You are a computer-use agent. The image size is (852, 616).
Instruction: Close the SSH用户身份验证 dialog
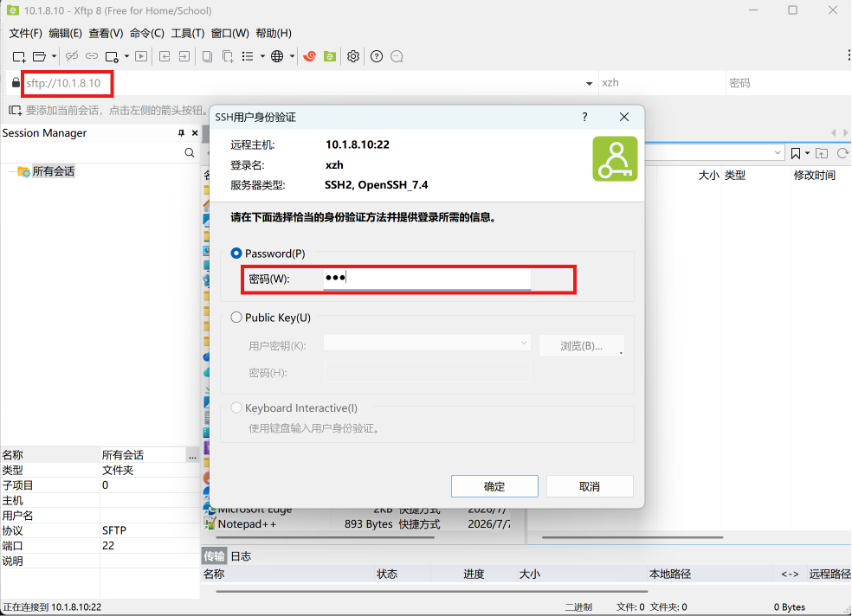pyautogui.click(x=624, y=117)
